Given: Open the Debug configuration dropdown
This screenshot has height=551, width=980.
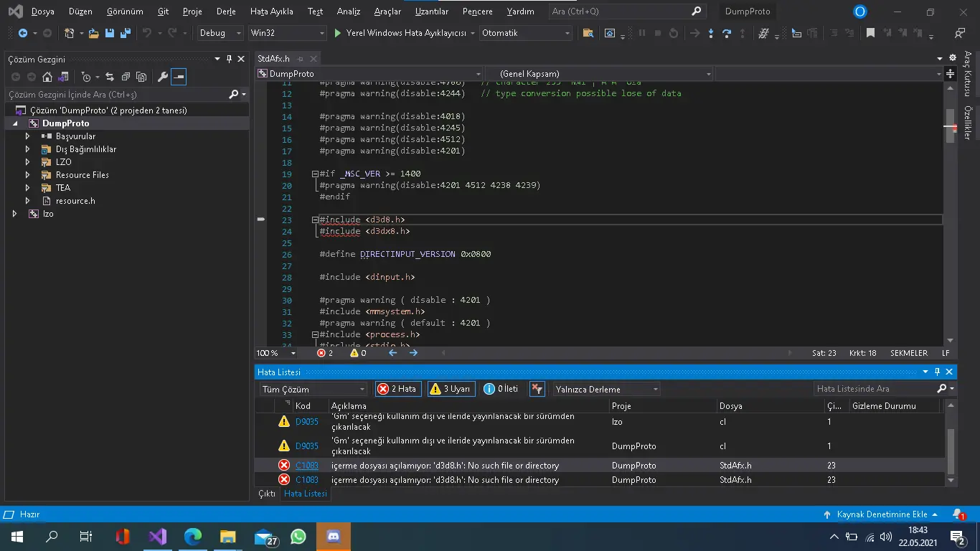Looking at the screenshot, I should 221,33.
